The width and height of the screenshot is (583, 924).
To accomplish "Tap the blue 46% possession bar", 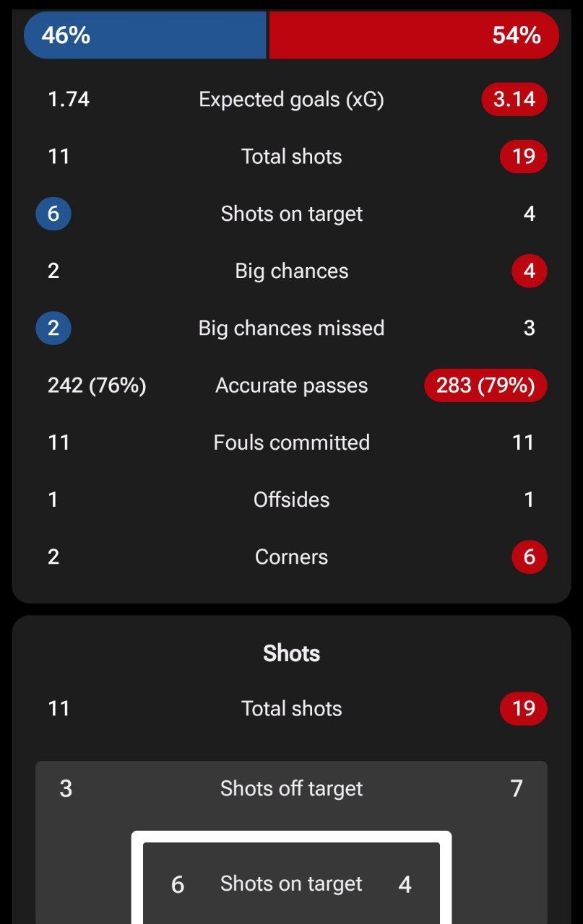I will point(145,35).
